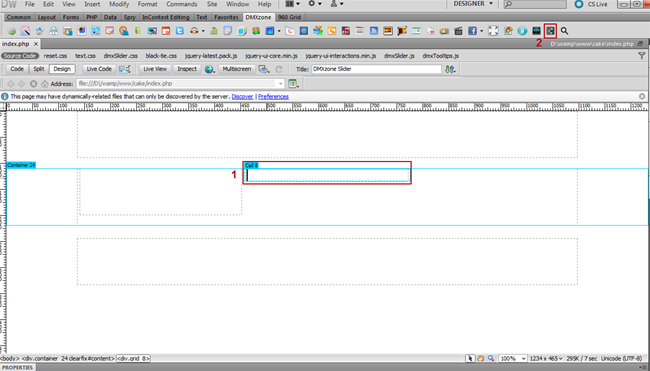Viewport: 650px width, 371px height.
Task: Click the clapperboard video icon in toolbar
Action: pos(458,31)
